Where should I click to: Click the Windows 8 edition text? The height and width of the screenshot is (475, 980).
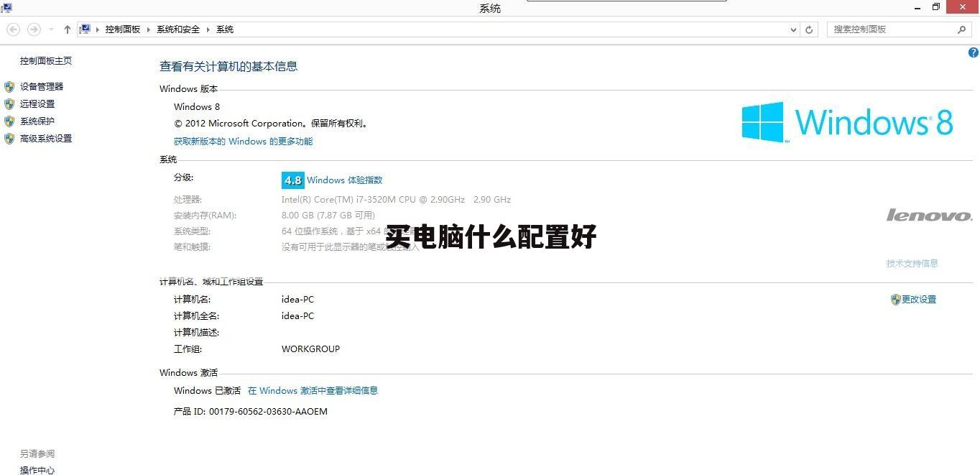click(197, 107)
